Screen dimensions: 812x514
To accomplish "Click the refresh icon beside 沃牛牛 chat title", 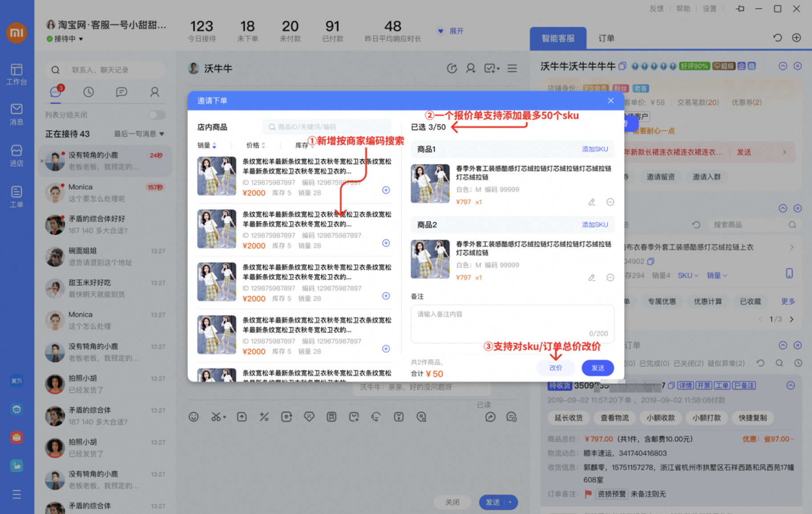I will point(452,69).
